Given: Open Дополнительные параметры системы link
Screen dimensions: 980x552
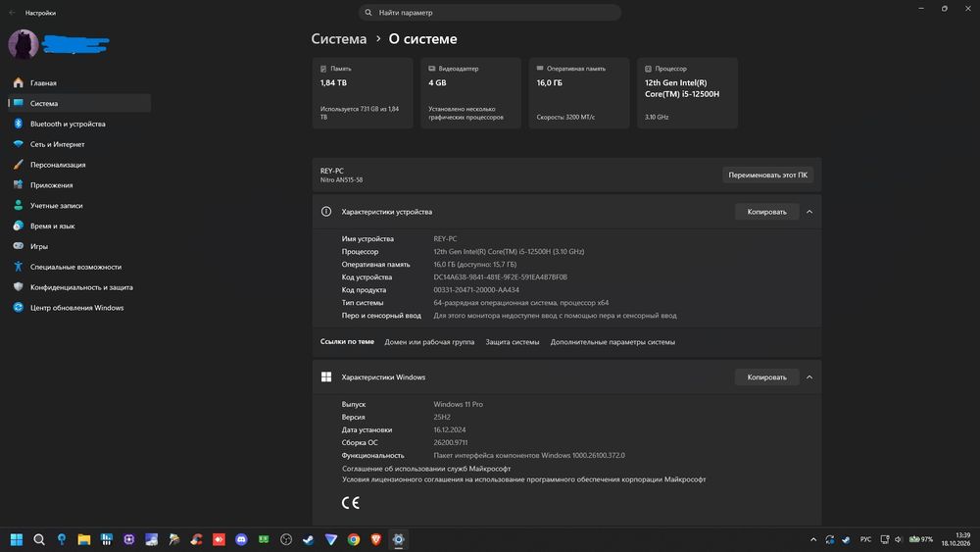Looking at the screenshot, I should 612,342.
